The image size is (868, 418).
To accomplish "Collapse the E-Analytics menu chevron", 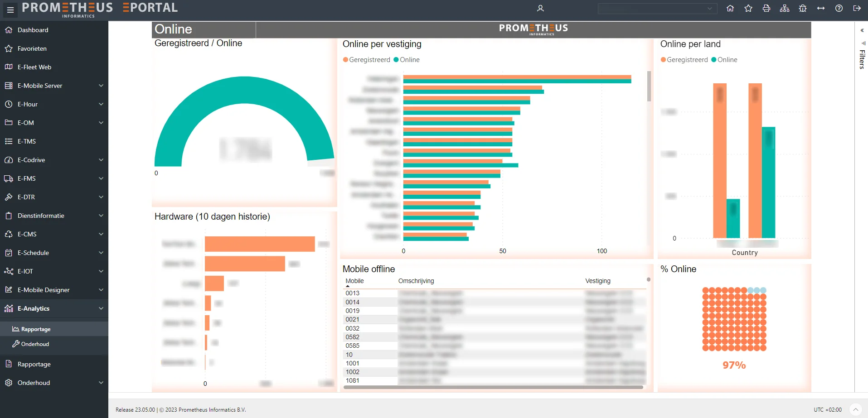I will [x=101, y=308].
